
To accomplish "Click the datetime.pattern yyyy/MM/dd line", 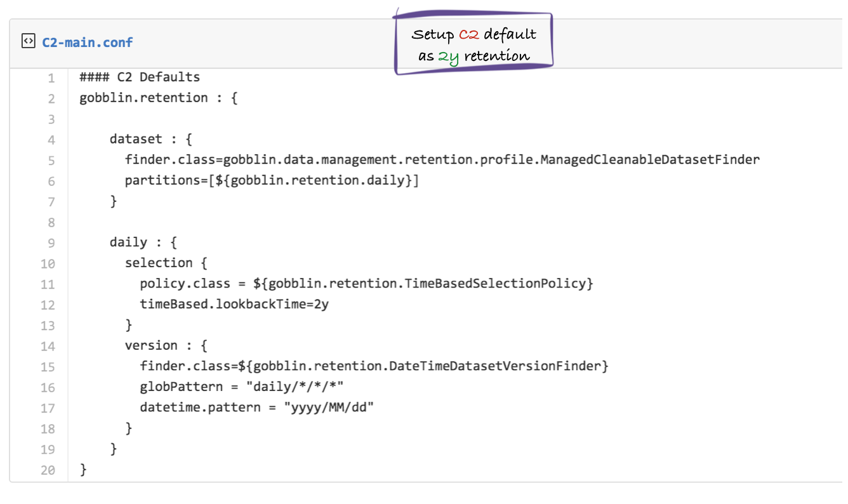I will (x=256, y=408).
